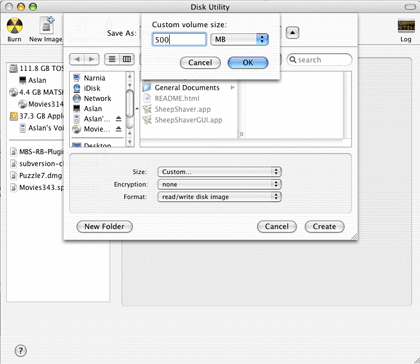
Task: Open Network in the sidebar
Action: pos(92,98)
